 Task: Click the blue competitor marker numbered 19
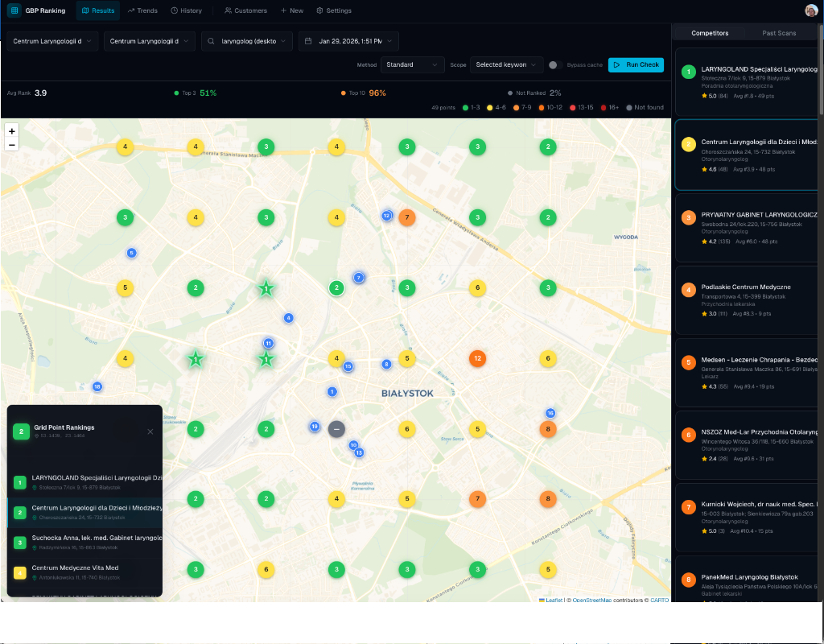pyautogui.click(x=315, y=427)
